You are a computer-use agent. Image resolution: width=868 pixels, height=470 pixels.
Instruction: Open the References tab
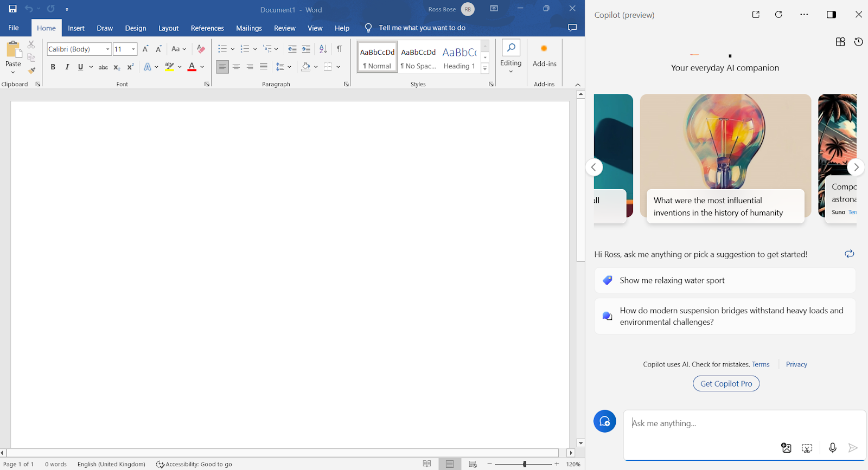click(x=207, y=28)
